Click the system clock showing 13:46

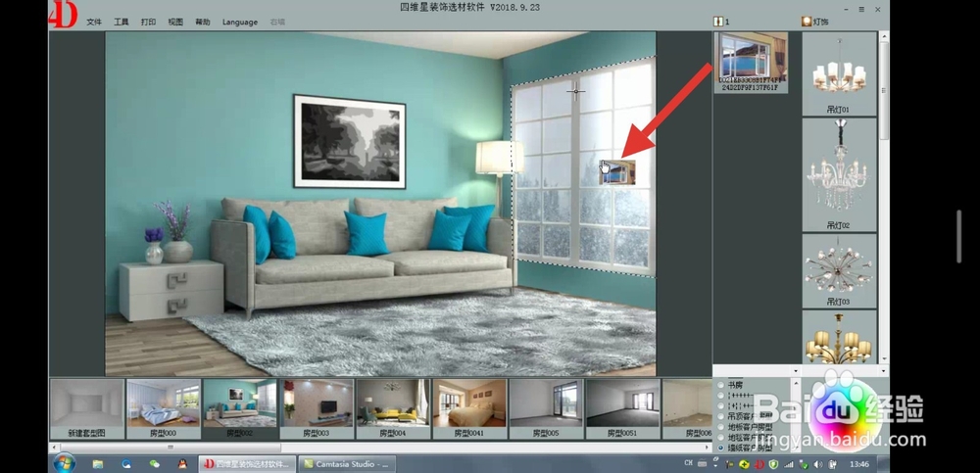[860, 464]
